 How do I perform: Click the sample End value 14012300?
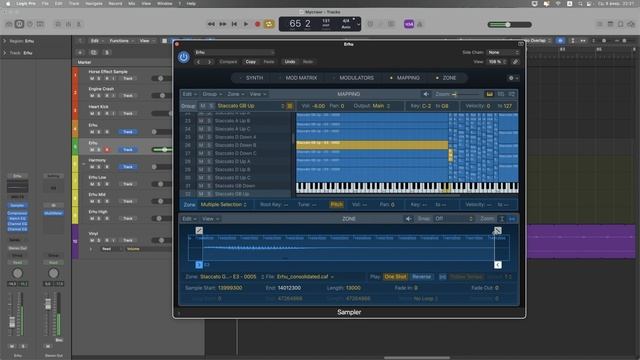289,288
